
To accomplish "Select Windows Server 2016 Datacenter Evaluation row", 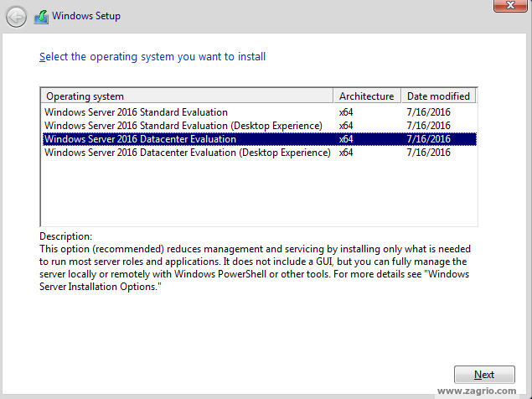I will 259,139.
